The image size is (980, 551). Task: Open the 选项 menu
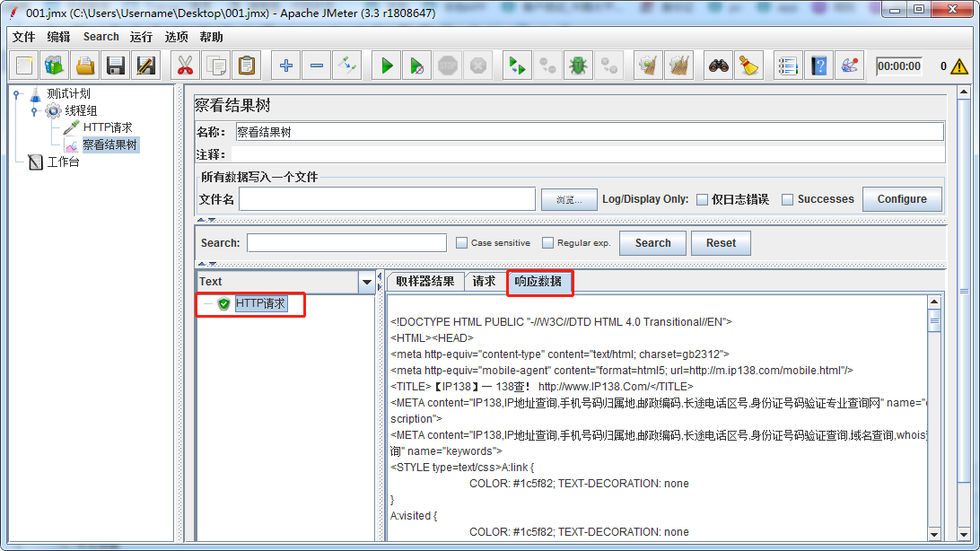point(176,37)
